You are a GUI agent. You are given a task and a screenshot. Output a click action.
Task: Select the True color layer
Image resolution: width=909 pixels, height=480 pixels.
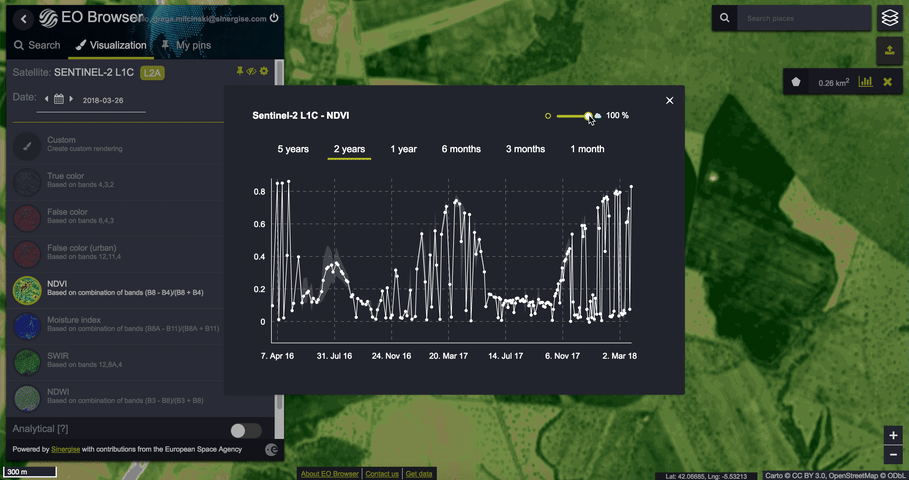point(116,180)
